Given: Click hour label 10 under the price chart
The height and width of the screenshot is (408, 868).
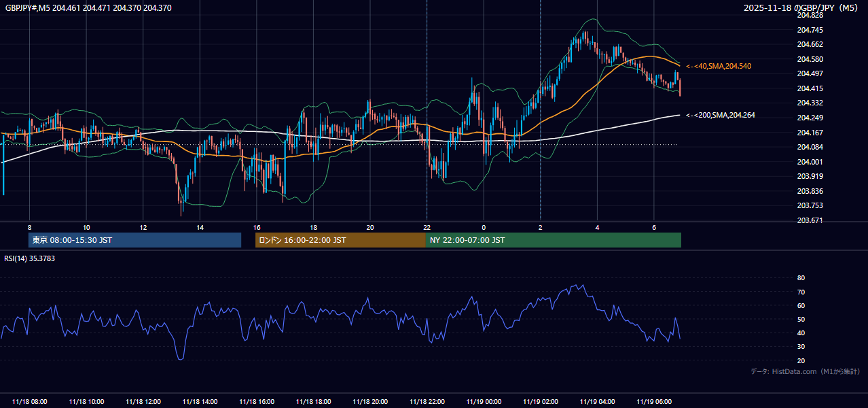Looking at the screenshot, I should point(86,227).
